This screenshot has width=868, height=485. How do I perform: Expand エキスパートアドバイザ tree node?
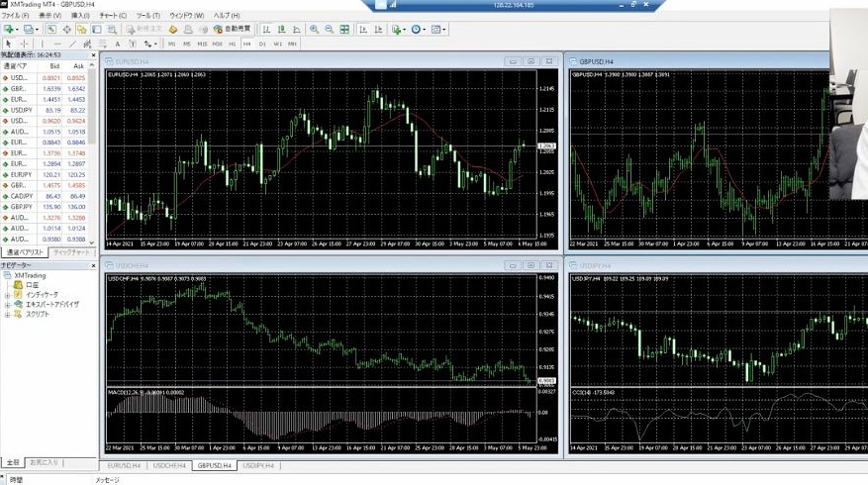(x=7, y=305)
